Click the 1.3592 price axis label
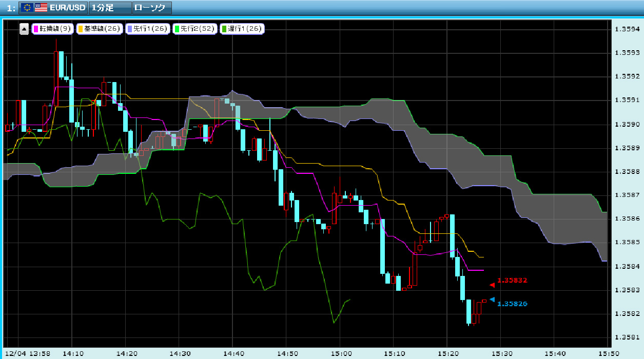Image resolution: width=644 pixels, height=359 pixels. [x=627, y=76]
